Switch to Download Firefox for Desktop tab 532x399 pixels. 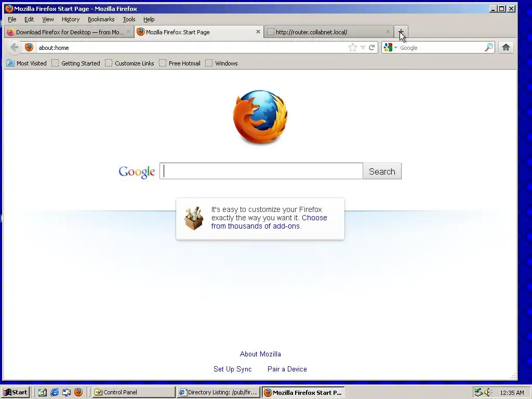coord(70,32)
